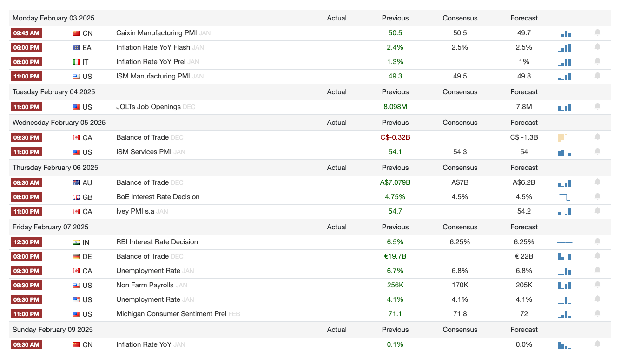Screen dimensions: 620x364
Task: Toggle notification bell for Non Farm Payrolls
Action: pos(597,285)
